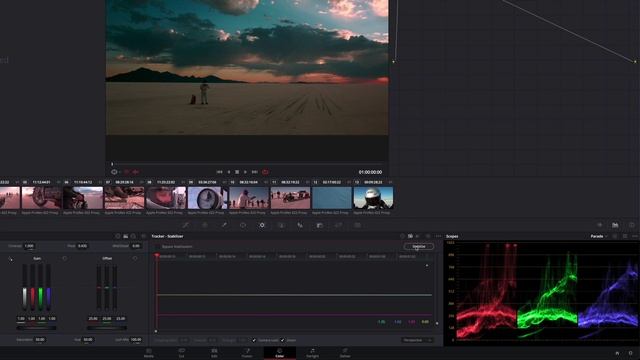Switch to the Fusion page

(247, 353)
